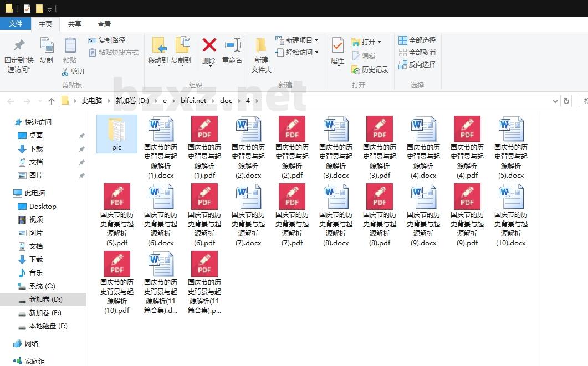This screenshot has height=366, width=588.
Task: Select the pic folder
Action: pyautogui.click(x=116, y=133)
